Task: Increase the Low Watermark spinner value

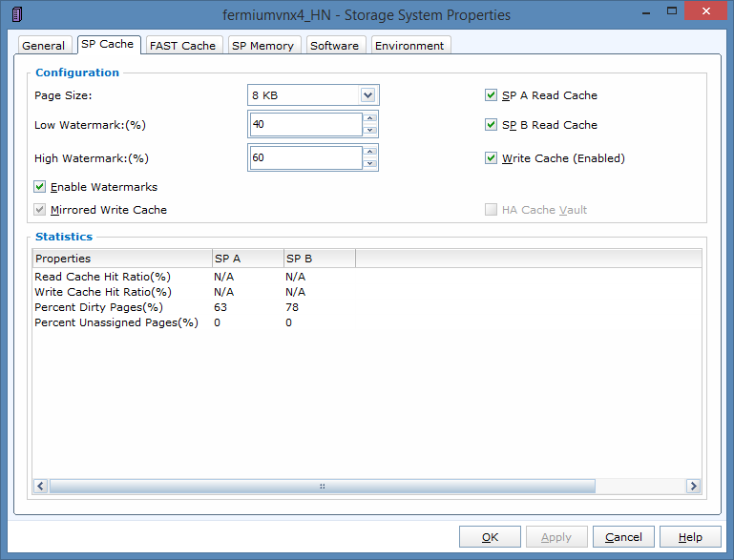Action: tap(370, 118)
